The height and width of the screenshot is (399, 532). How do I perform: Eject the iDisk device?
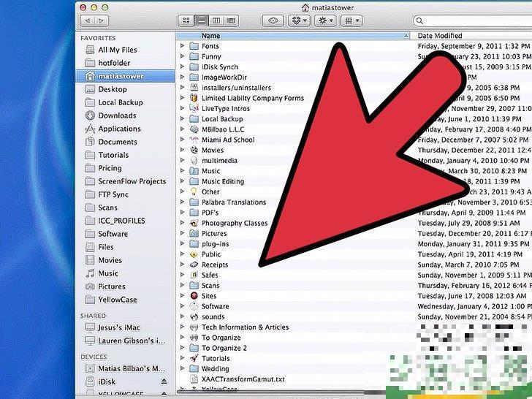pyautogui.click(x=164, y=381)
